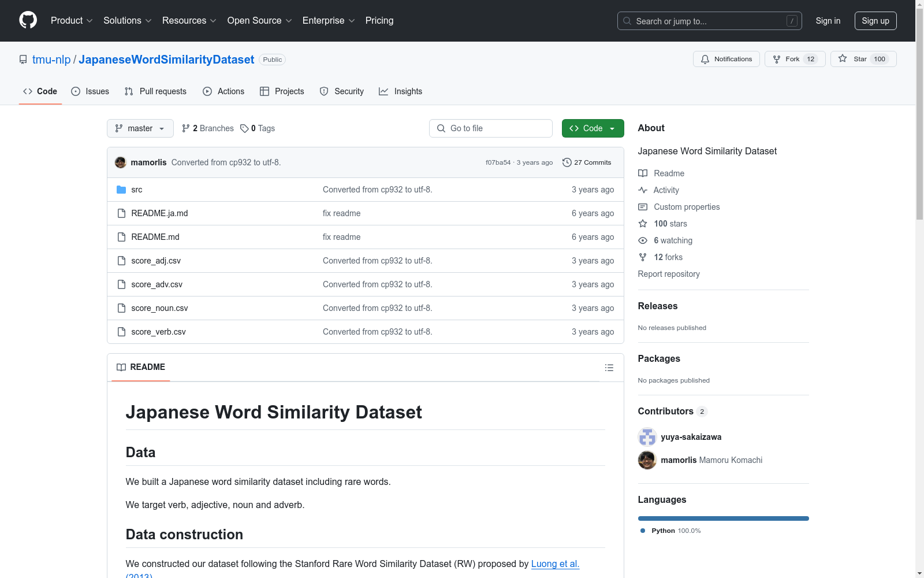Focus the Search or jump to field
Viewport: 924px width, 578px height.
click(710, 21)
